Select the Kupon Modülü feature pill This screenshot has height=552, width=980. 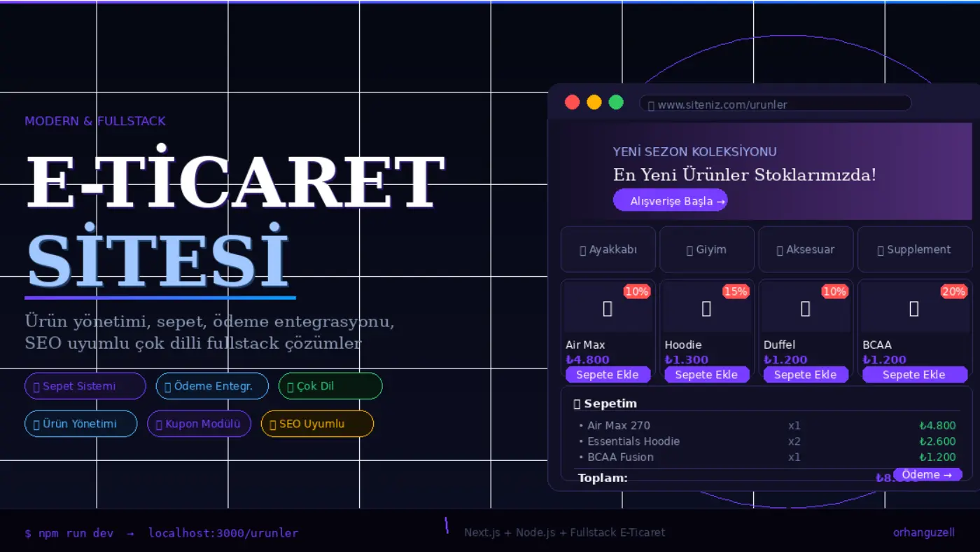199,424
